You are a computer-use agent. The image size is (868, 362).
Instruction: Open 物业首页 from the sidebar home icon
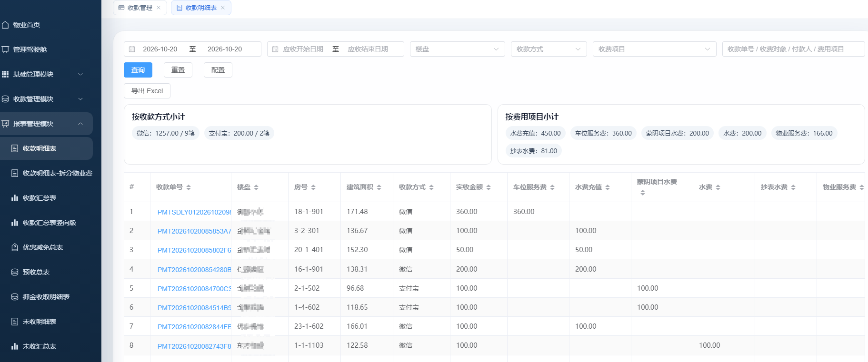click(5, 25)
